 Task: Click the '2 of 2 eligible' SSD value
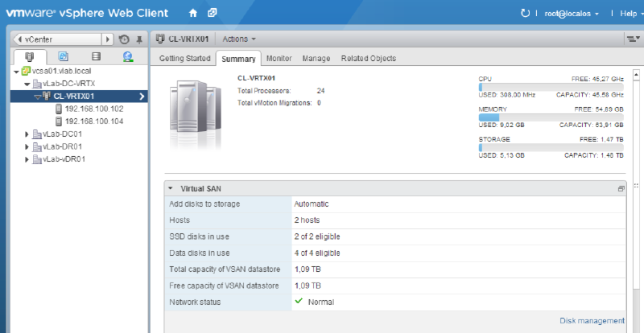coord(316,236)
